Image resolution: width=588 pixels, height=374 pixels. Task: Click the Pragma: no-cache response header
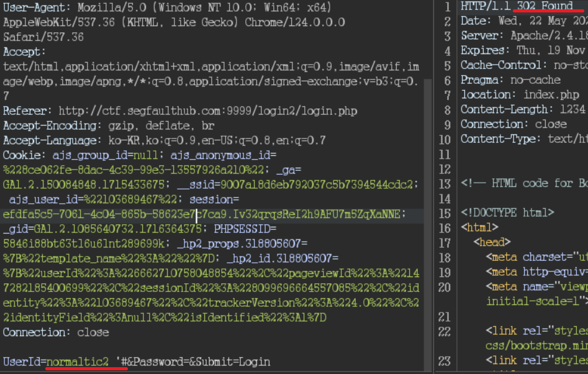click(511, 80)
